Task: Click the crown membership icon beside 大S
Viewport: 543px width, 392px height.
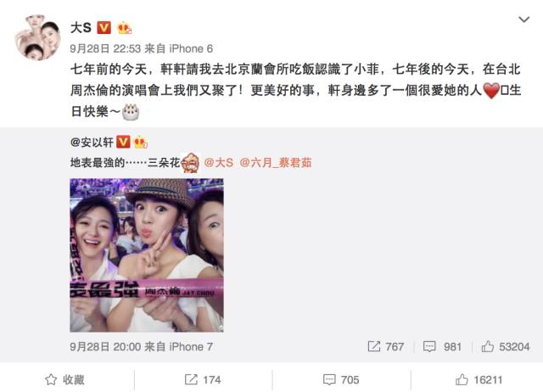Action: pos(125,28)
